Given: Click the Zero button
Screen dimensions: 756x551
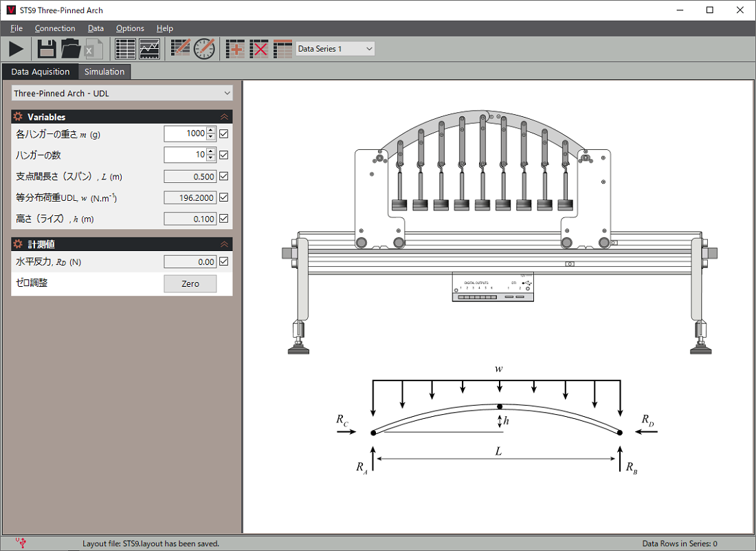Looking at the screenshot, I should (190, 283).
